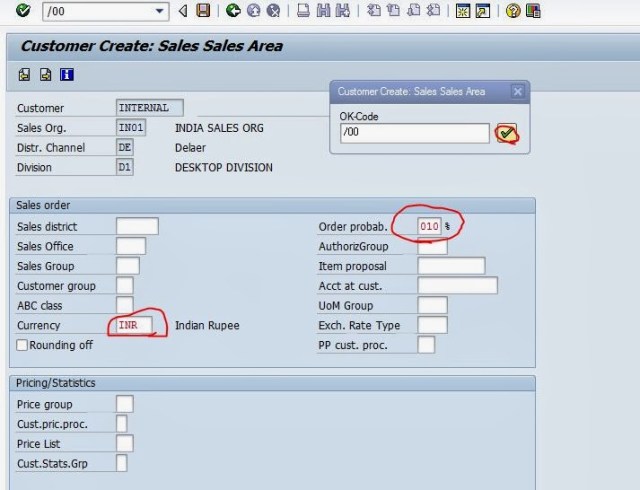The width and height of the screenshot is (640, 490).
Task: Click the Acct at cust. input field
Action: (x=458, y=285)
